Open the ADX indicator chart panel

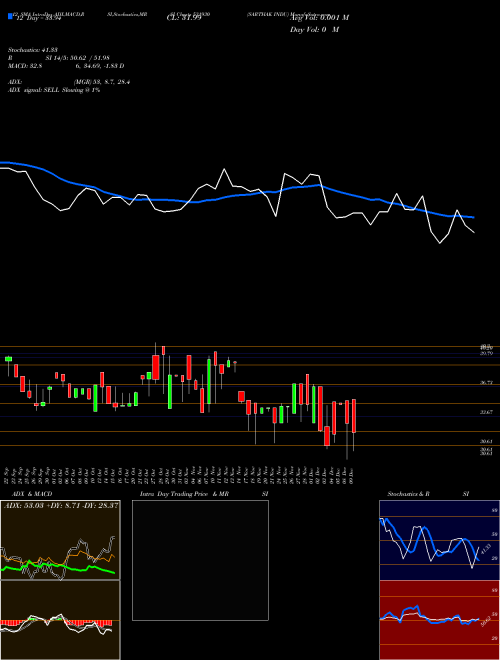pyautogui.click(x=60, y=540)
